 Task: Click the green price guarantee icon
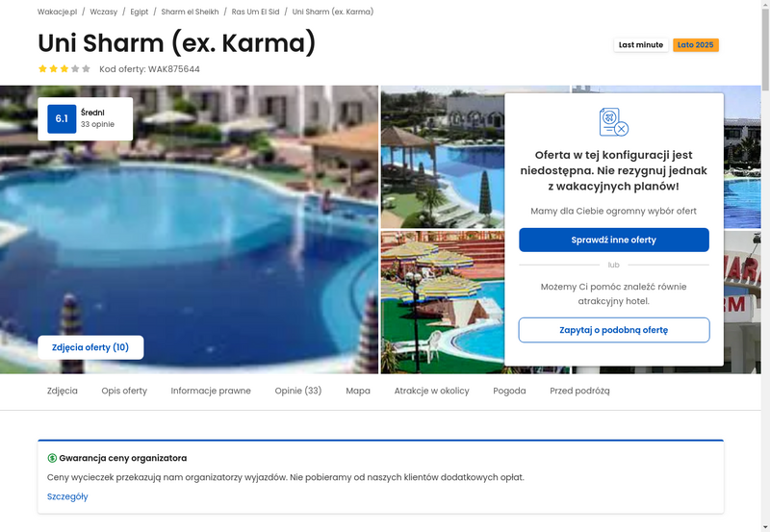[x=52, y=458]
